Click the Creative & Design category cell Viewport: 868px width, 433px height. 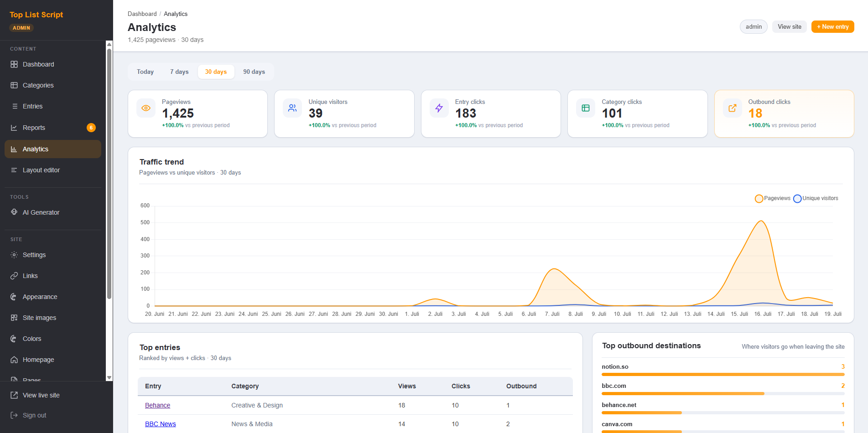(257, 405)
